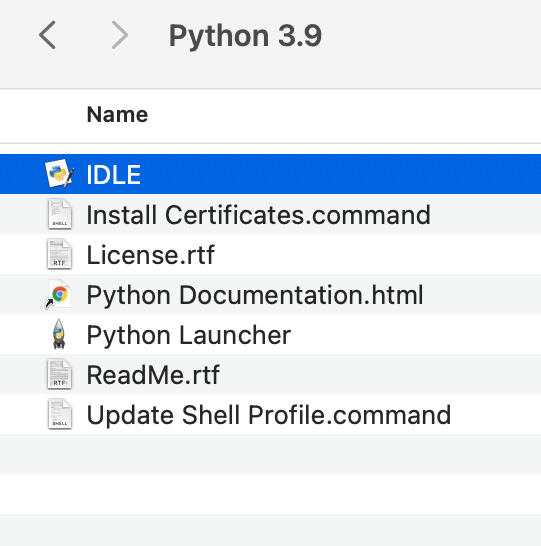Click the IDLE Python application icon
The image size is (541, 546).
tap(60, 173)
